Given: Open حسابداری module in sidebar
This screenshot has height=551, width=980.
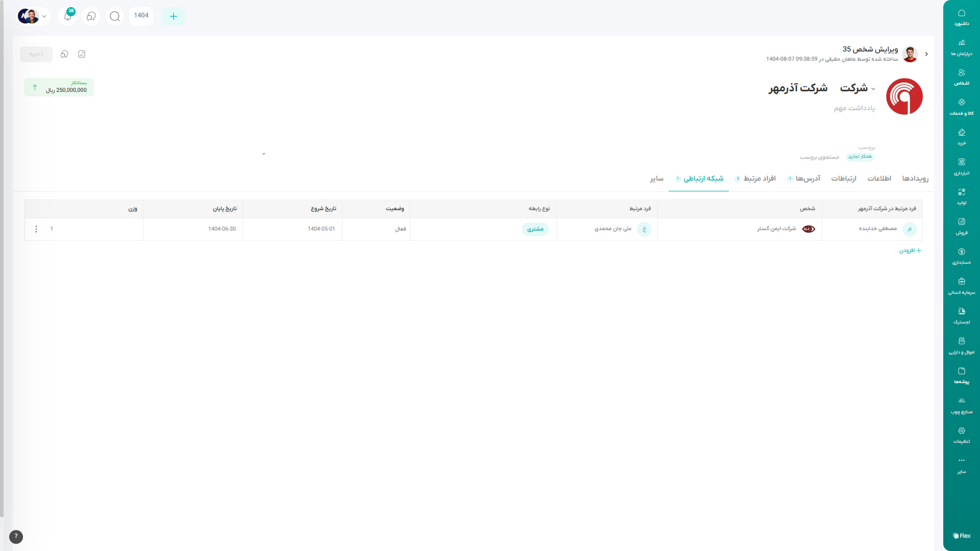Looking at the screenshot, I should tap(961, 256).
